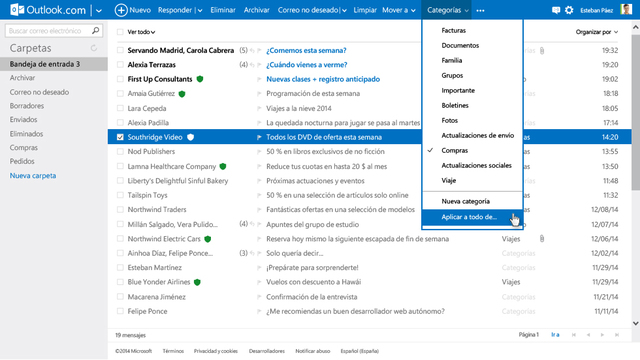640x360 pixels.
Task: Check the Lara Cepeda message checkbox
Action: click(120, 108)
